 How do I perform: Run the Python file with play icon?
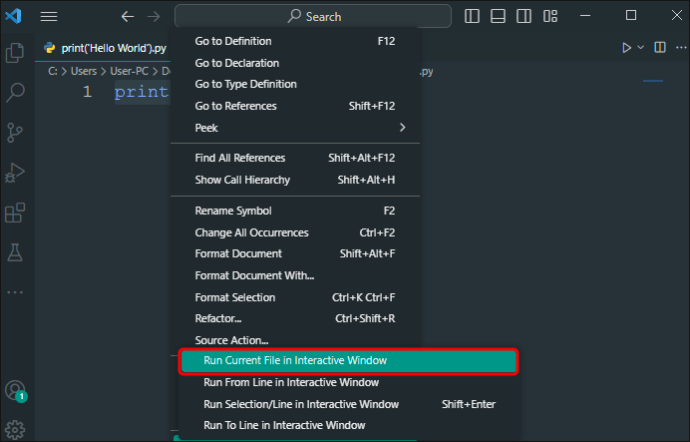point(627,48)
